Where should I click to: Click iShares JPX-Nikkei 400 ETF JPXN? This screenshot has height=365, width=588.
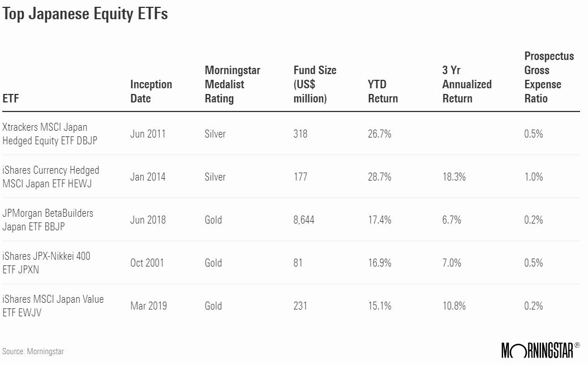[46, 263]
